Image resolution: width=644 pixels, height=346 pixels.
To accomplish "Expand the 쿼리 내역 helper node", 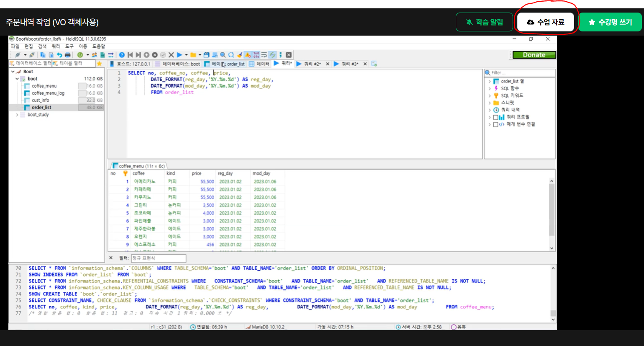I will point(490,110).
